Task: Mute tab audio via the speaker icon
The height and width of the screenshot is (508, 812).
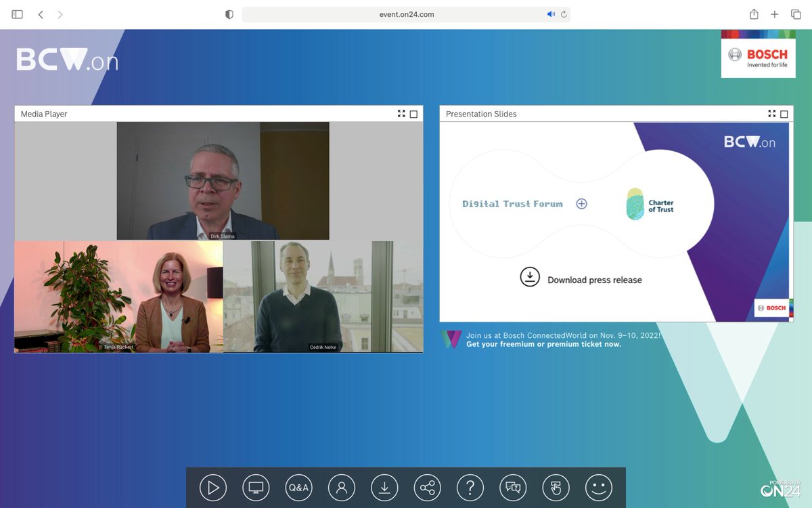Action: (x=550, y=14)
